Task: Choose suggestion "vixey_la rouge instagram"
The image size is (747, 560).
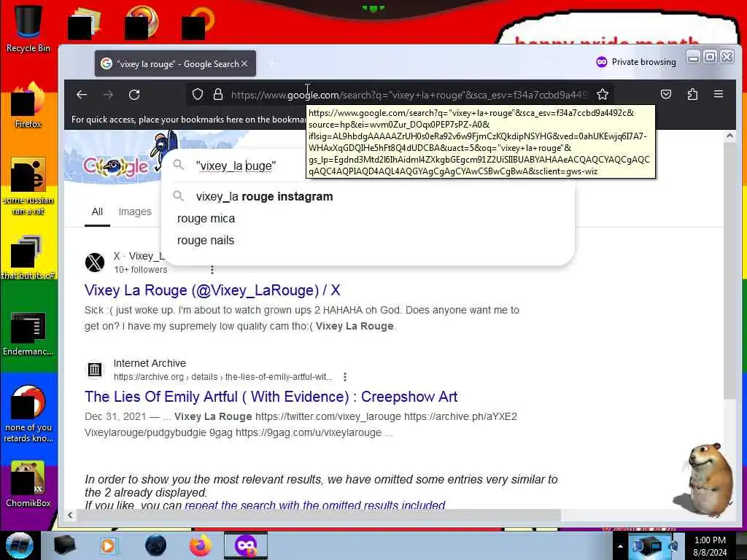Action: click(264, 196)
